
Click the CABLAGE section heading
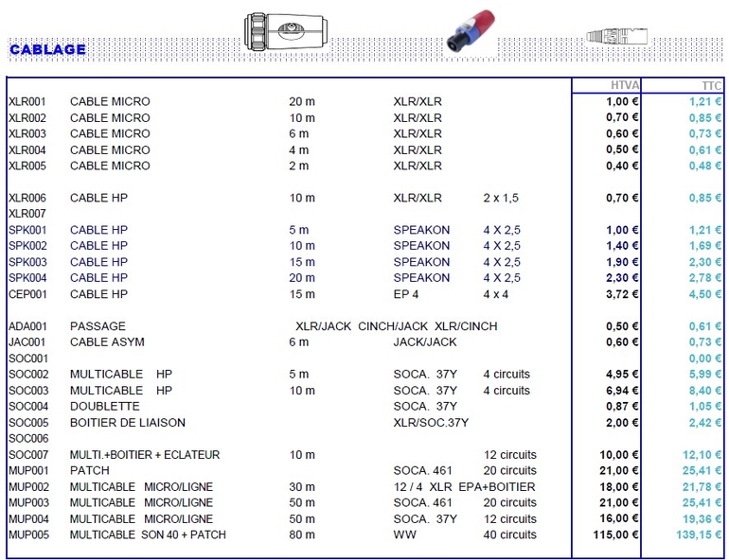click(x=47, y=49)
